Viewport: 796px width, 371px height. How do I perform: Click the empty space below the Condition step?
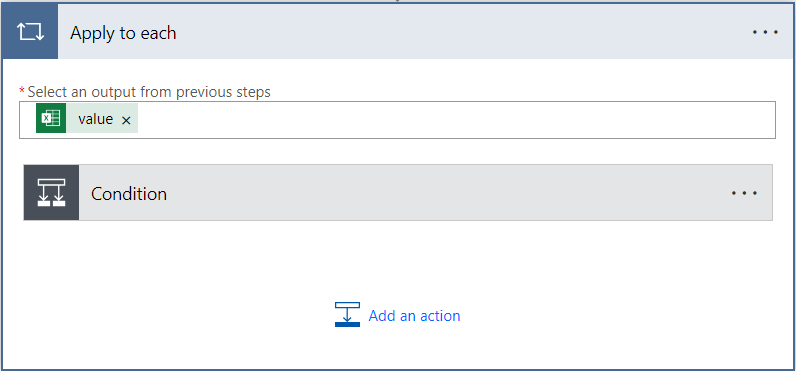point(397,259)
